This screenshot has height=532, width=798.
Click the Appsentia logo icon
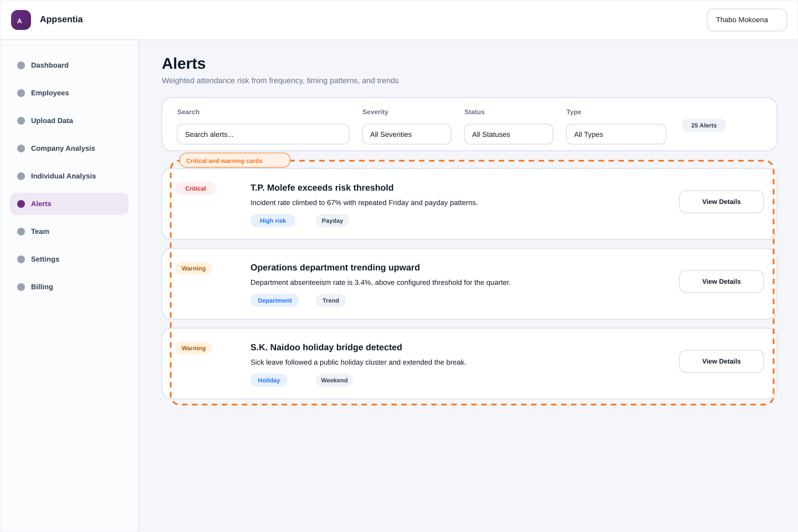(x=21, y=20)
